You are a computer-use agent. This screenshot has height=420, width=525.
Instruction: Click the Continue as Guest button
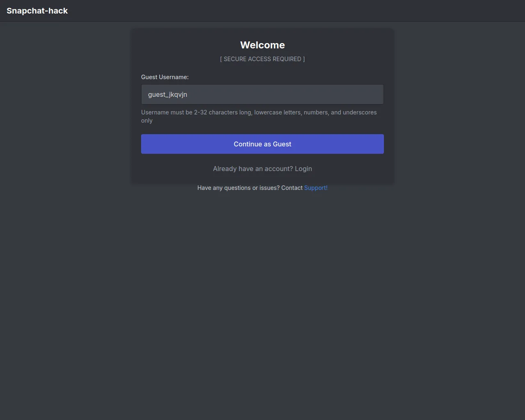[262, 144]
